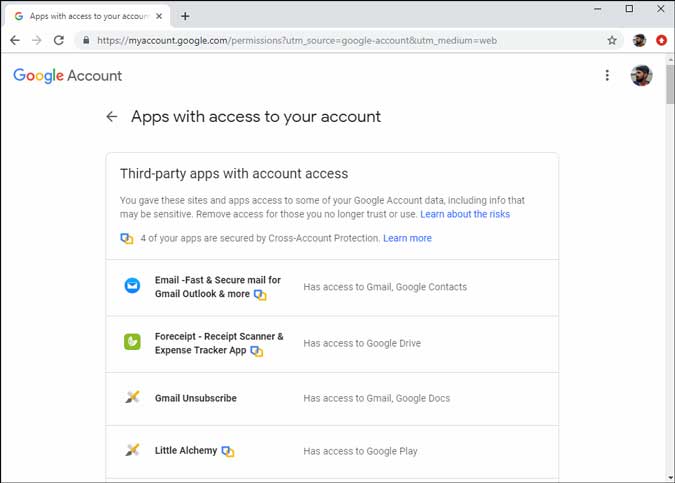Click the Foreceipt green app icon

132,343
